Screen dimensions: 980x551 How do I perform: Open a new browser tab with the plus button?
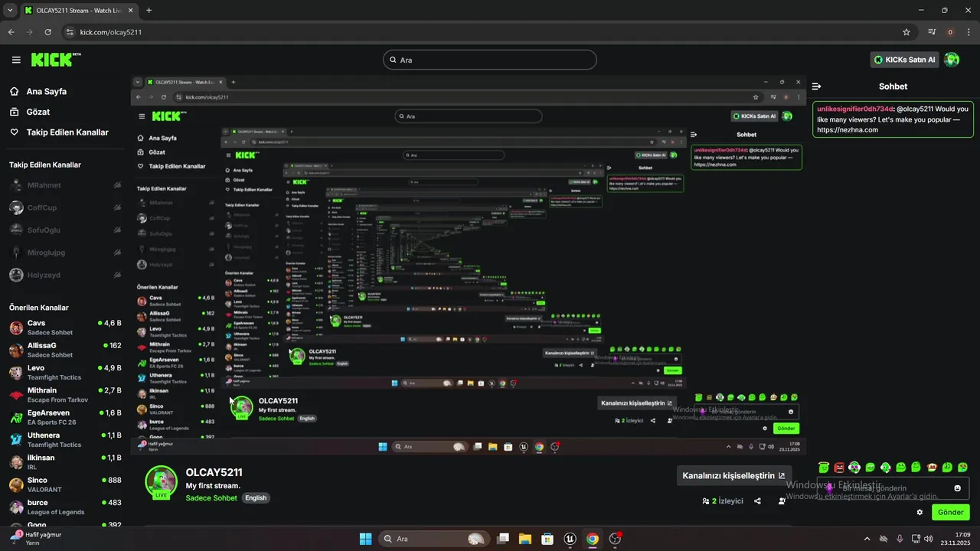point(149,11)
